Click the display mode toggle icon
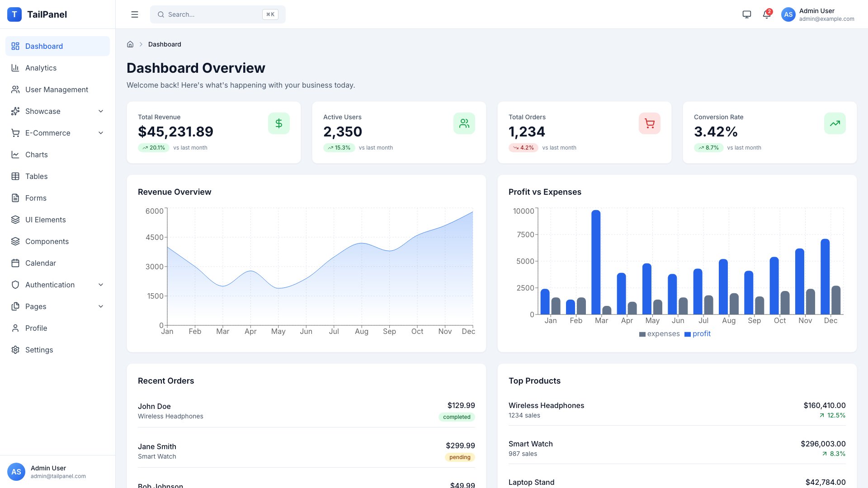Viewport: 868px width, 488px height. coord(746,14)
